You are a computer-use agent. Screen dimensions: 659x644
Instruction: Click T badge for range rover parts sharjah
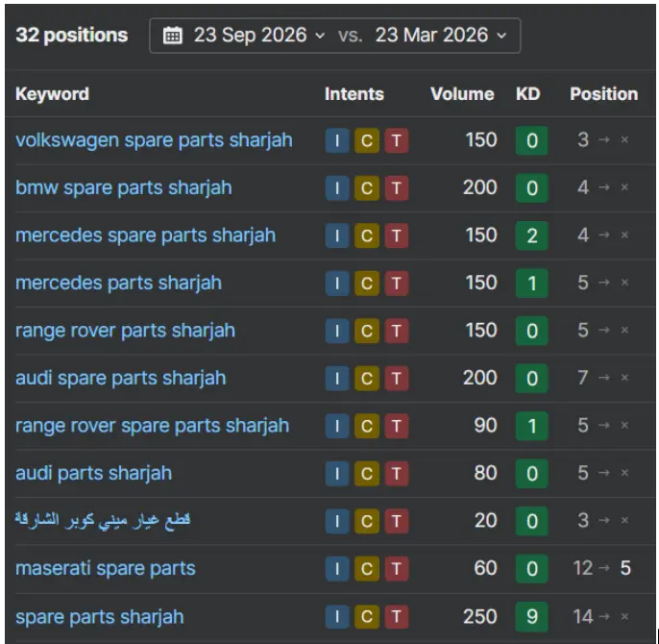pos(397,331)
